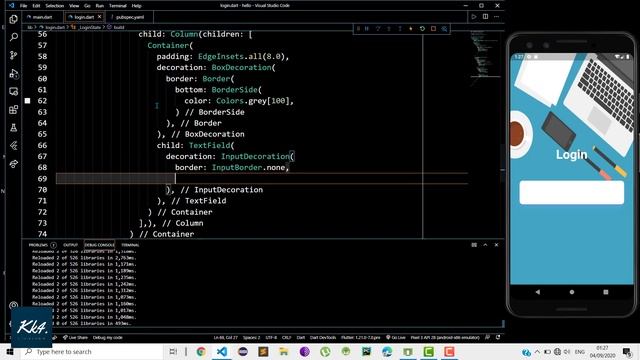The width and height of the screenshot is (640, 360).
Task: Open the Run and Debug view
Action: click(13, 73)
